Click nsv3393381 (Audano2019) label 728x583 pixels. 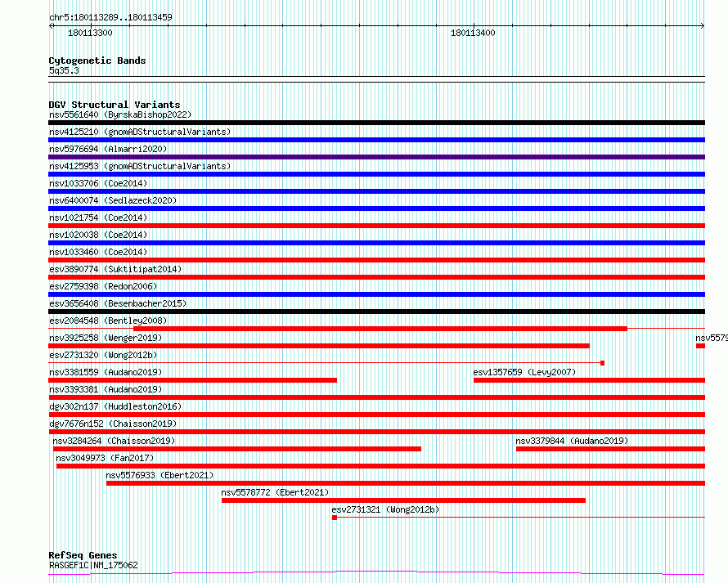106,389
